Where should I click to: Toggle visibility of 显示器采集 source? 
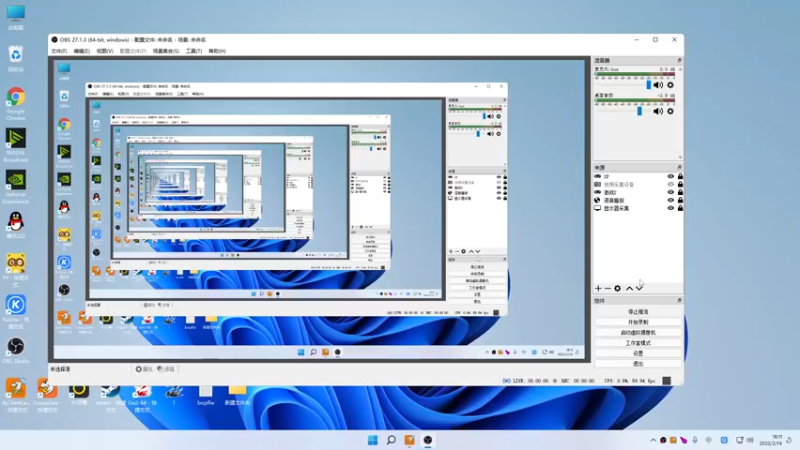[x=670, y=208]
